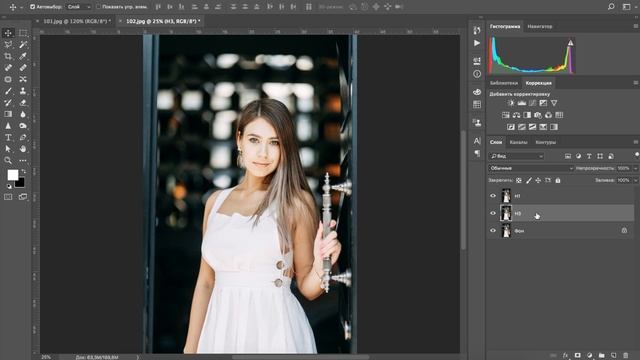Select the Pen tool

click(23, 138)
